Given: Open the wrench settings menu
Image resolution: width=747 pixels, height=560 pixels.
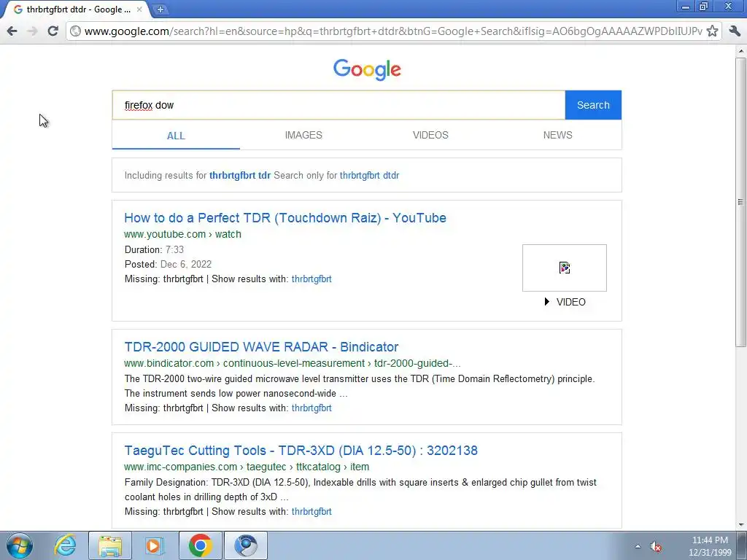Looking at the screenshot, I should click(735, 31).
